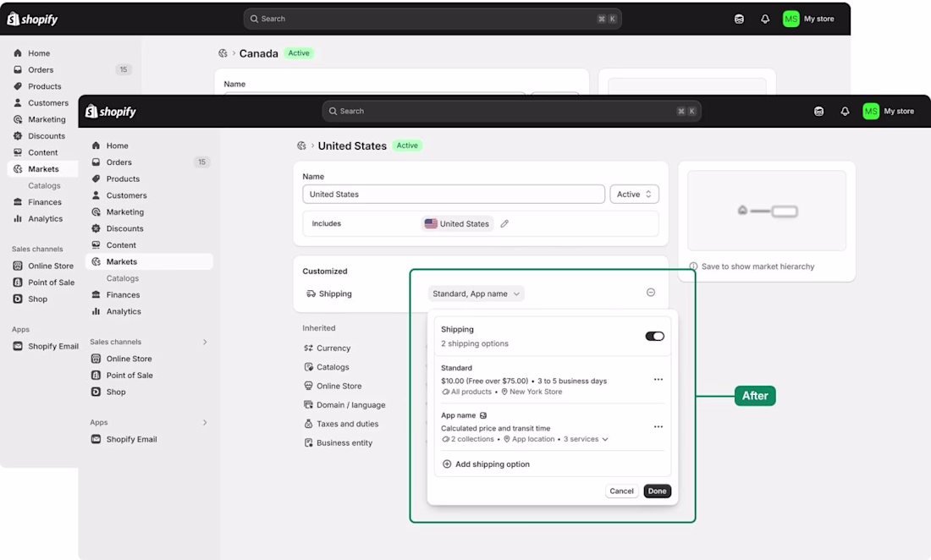
Task: Click notifications bell in back Canada window
Action: tap(765, 19)
